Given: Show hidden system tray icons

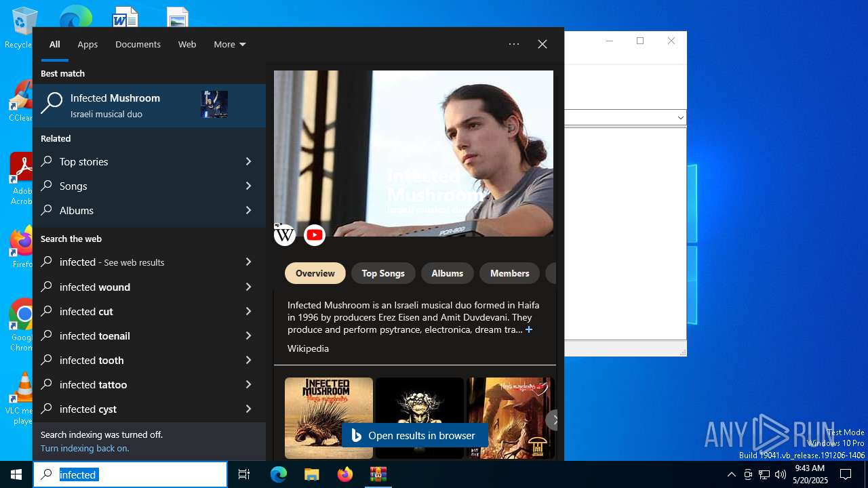Looking at the screenshot, I should (x=731, y=474).
